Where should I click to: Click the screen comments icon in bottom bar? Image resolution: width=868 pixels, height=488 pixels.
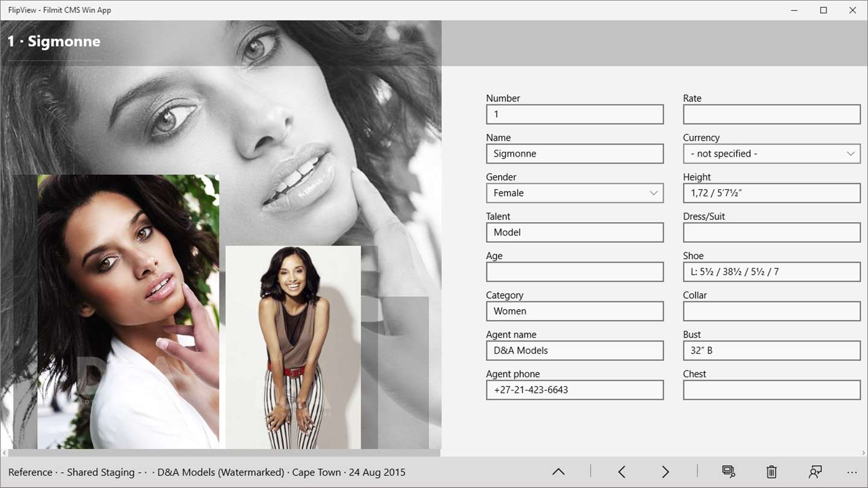coord(728,472)
